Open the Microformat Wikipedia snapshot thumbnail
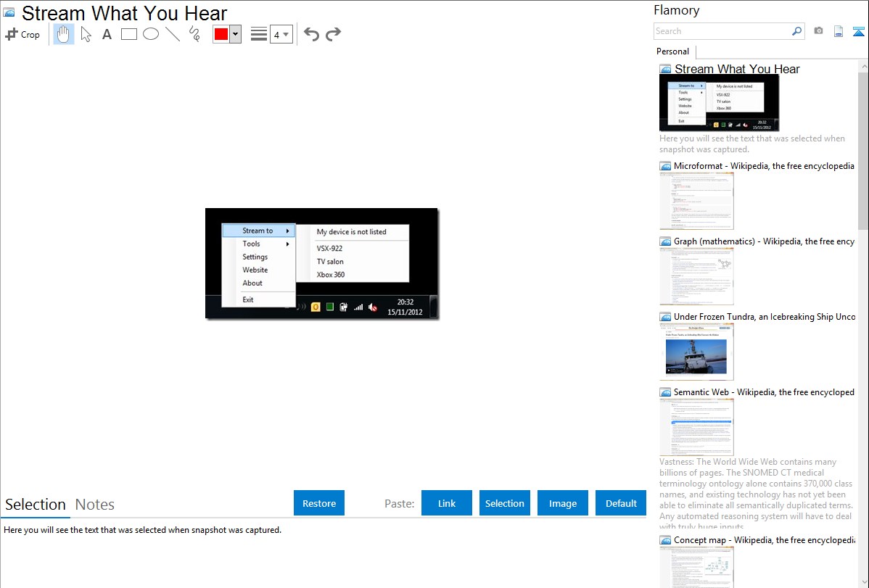Image resolution: width=869 pixels, height=588 pixels. [696, 201]
